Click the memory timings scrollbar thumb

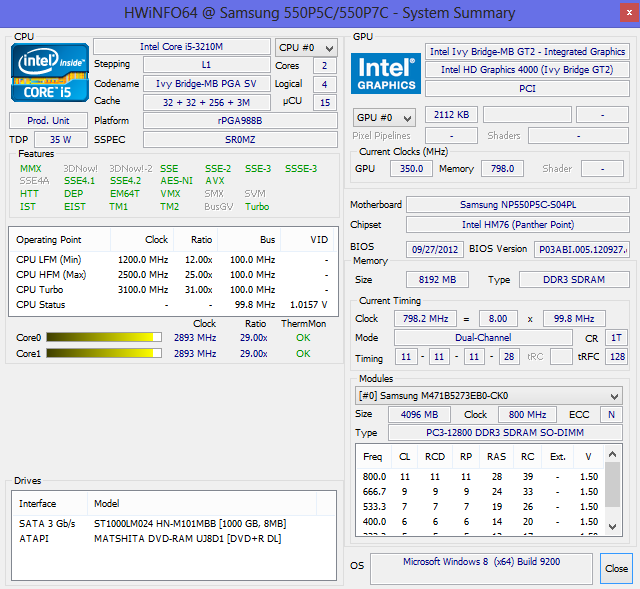tap(612, 484)
